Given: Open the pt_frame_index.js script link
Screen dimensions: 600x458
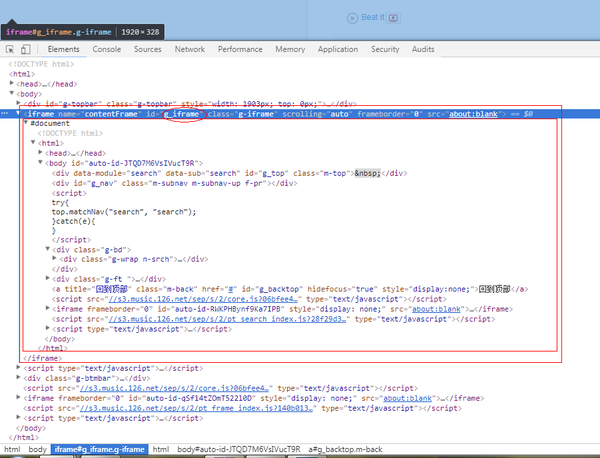Looking at the screenshot, I should click(x=196, y=408).
